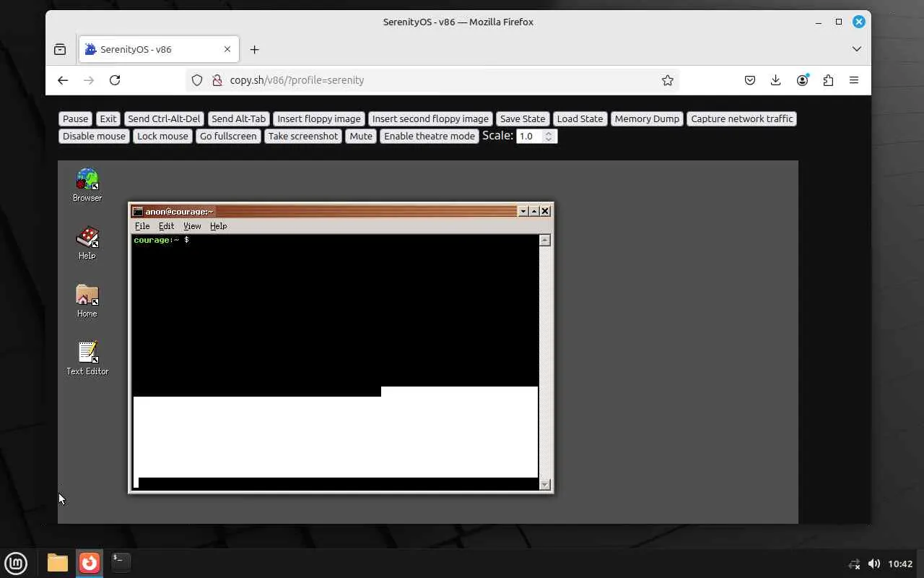The image size is (924, 578).
Task: Open the Firefox View icon beside the tabs
Action: [x=60, y=49]
